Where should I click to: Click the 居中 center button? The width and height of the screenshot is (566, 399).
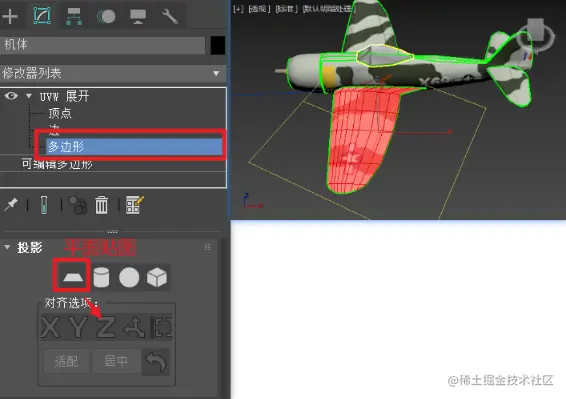pos(116,361)
